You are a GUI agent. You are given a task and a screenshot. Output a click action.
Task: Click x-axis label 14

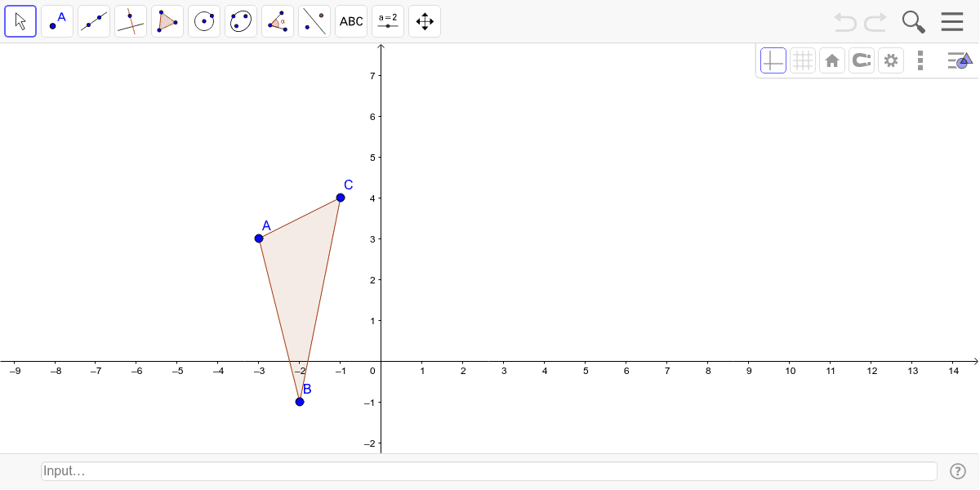pyautogui.click(x=953, y=371)
